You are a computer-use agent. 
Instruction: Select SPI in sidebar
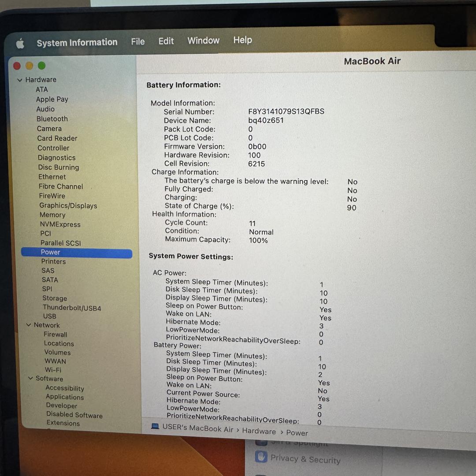(x=47, y=289)
